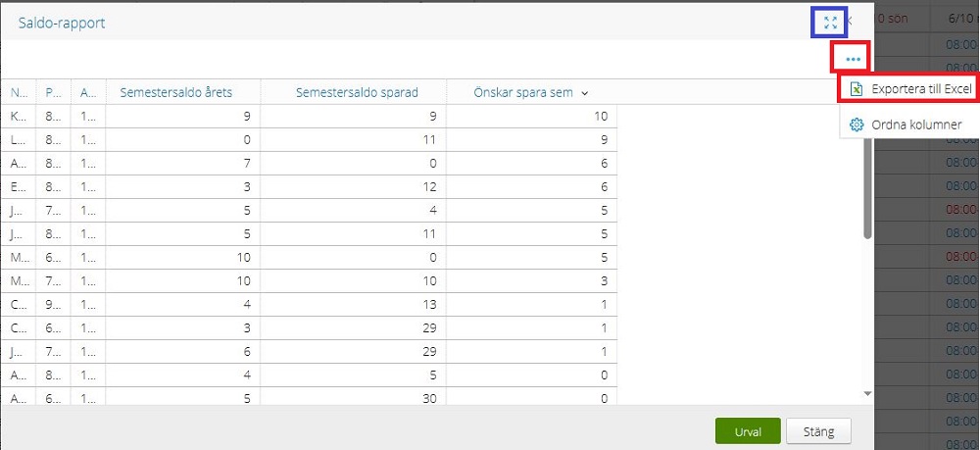Open the three-dots options menu
Viewport: 980px width, 450px height.
pyautogui.click(x=852, y=59)
